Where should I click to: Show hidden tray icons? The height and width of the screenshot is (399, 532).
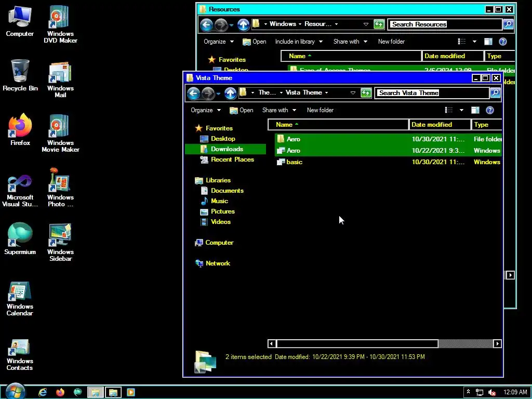click(x=468, y=392)
